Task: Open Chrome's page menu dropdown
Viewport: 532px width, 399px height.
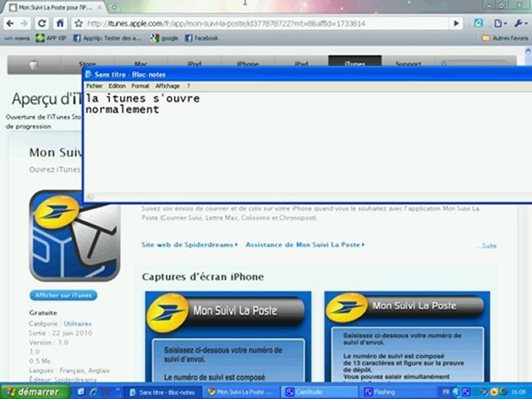Action: (500, 23)
